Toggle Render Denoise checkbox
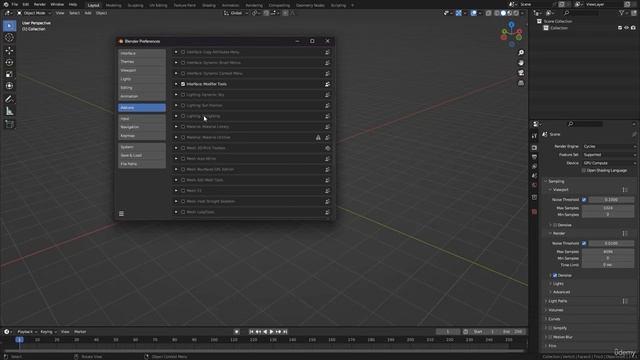The image size is (640, 360). pos(555,276)
